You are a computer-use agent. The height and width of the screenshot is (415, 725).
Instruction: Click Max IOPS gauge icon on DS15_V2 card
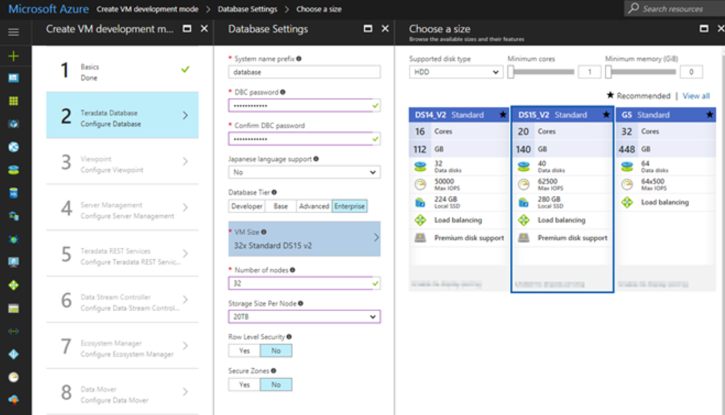pyautogui.click(x=523, y=185)
